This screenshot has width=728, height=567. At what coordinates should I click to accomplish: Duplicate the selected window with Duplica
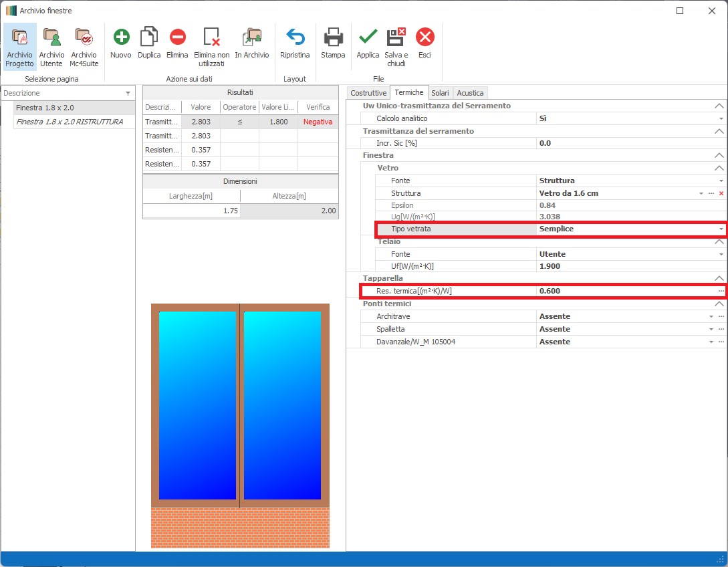click(x=149, y=43)
